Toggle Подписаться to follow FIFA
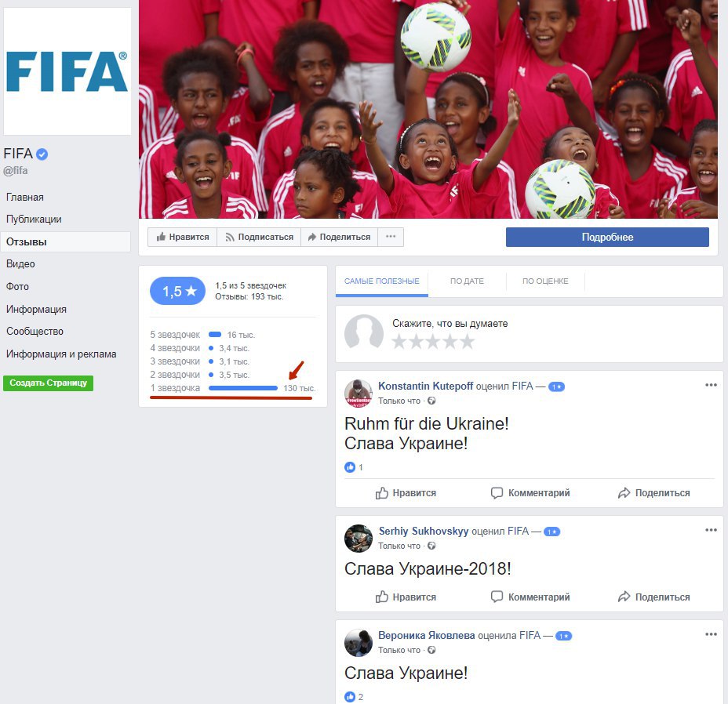Screen dimensions: 728x704 tap(259, 237)
